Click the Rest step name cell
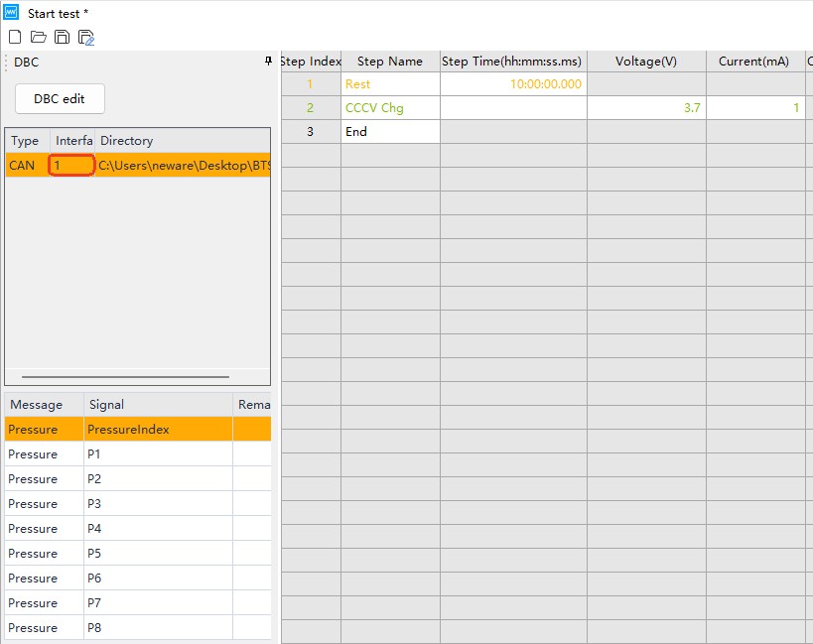Viewport: 813px width, 644px height. 390,84
